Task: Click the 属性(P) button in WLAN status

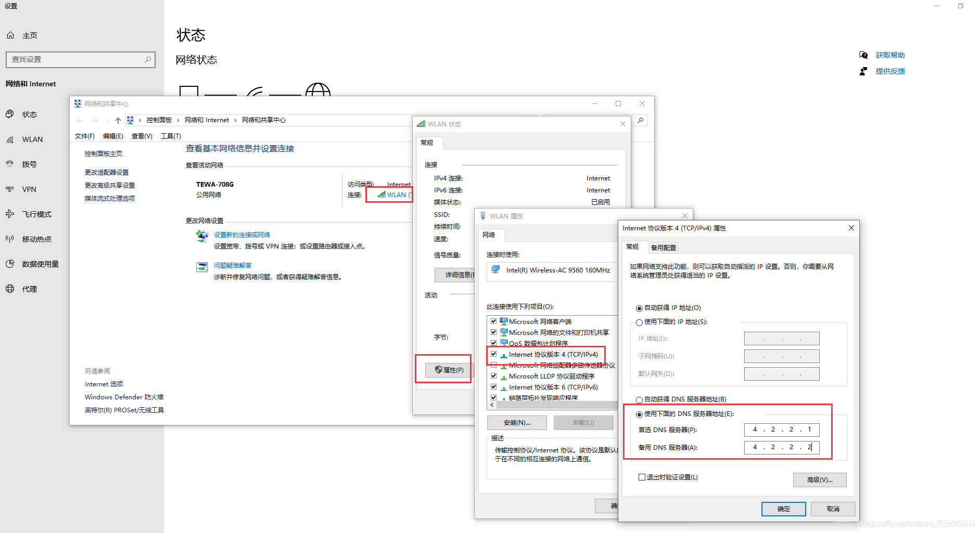Action: (449, 370)
